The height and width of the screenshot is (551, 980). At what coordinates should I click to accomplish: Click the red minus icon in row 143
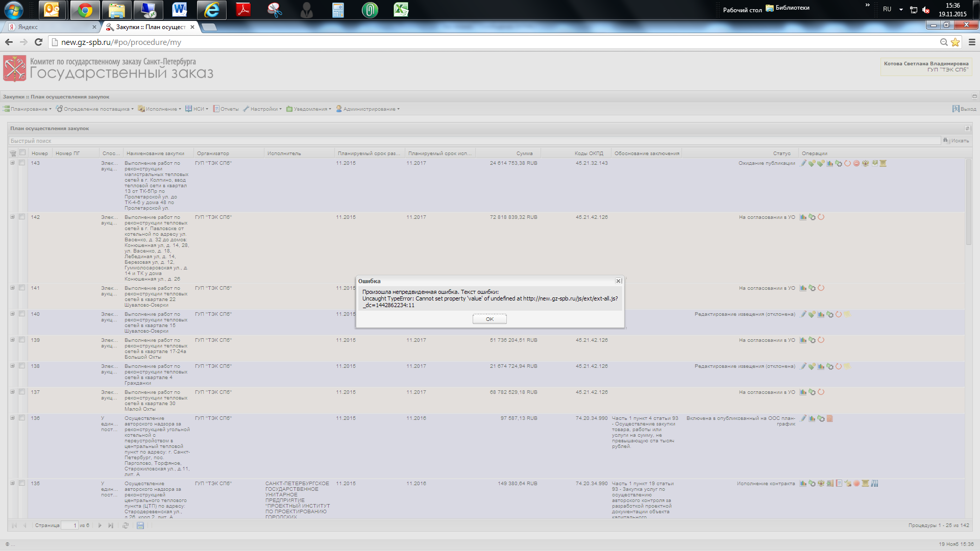tap(856, 163)
